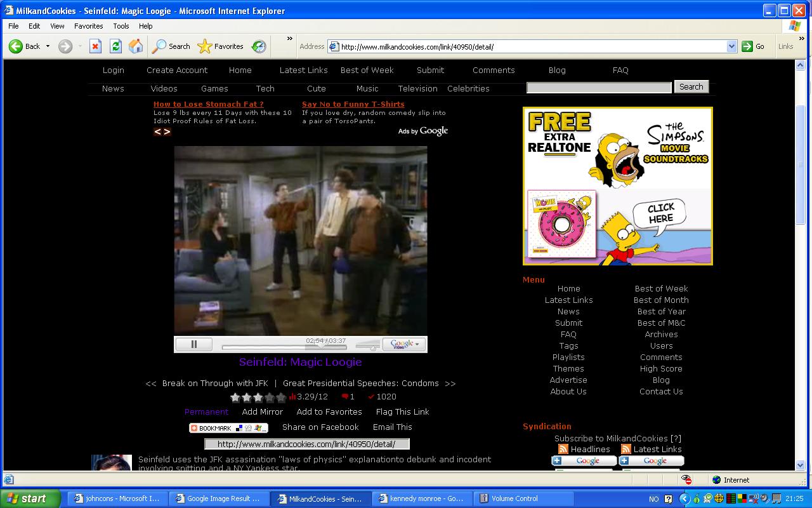Click the BOOKMARK social sharing button
The image size is (812, 508).
point(228,428)
